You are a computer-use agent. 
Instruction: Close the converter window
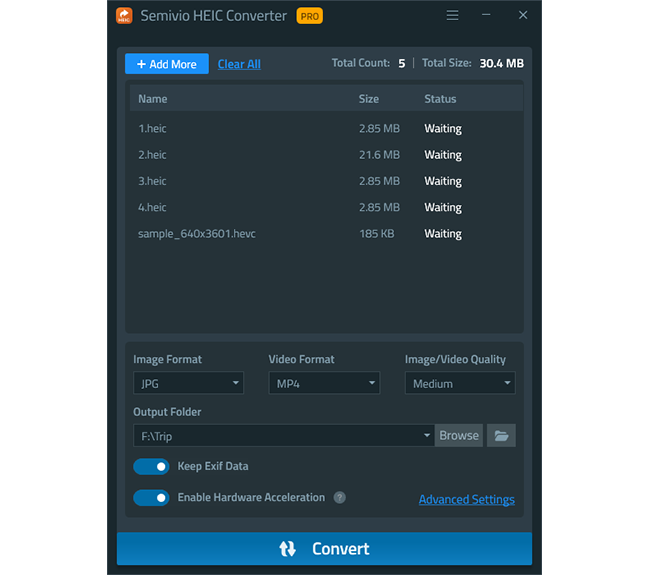[523, 15]
